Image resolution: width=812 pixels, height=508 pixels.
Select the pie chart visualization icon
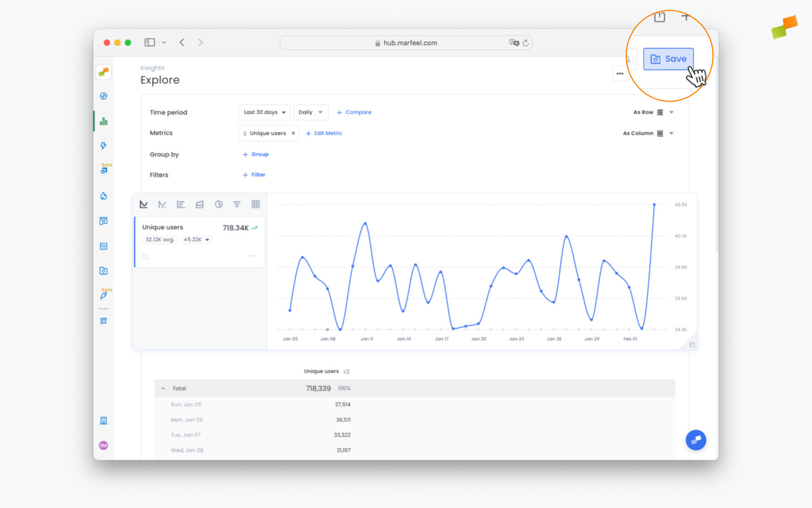point(218,204)
